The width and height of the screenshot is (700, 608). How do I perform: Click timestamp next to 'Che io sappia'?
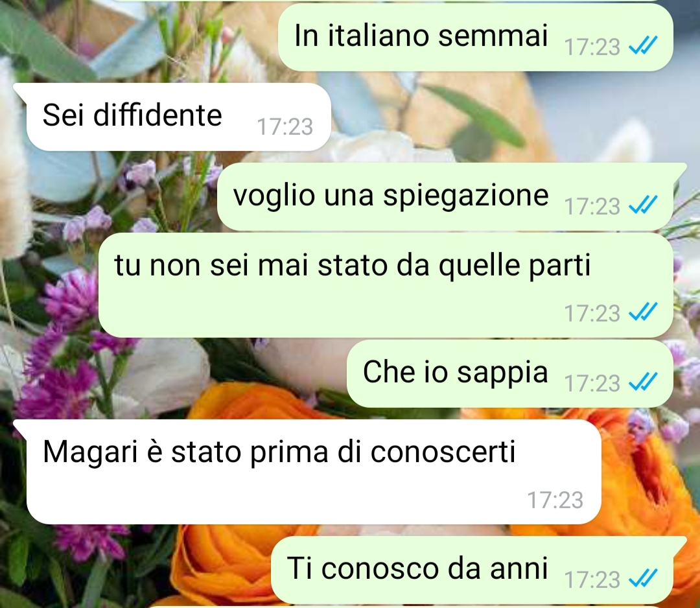tap(592, 383)
